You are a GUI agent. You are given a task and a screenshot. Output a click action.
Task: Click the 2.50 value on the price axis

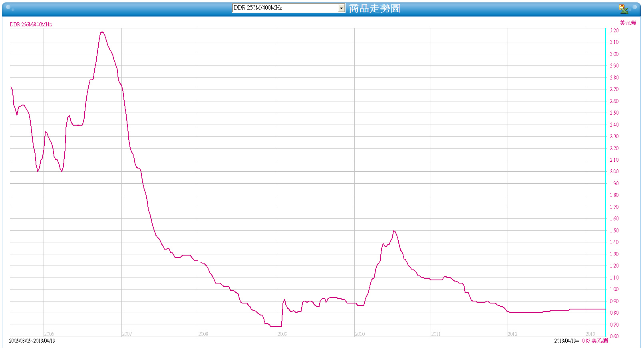614,113
